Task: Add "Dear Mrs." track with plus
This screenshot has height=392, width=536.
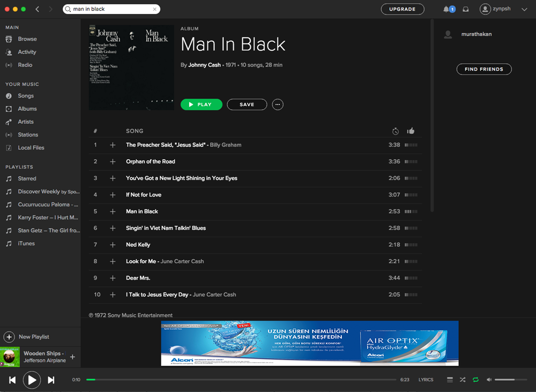Action: [x=113, y=278]
